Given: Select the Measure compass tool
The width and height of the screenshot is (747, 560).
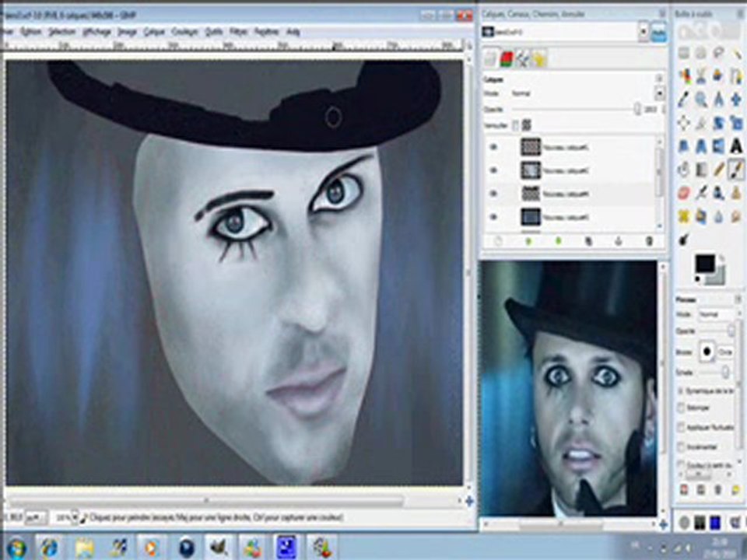Looking at the screenshot, I should click(719, 100).
